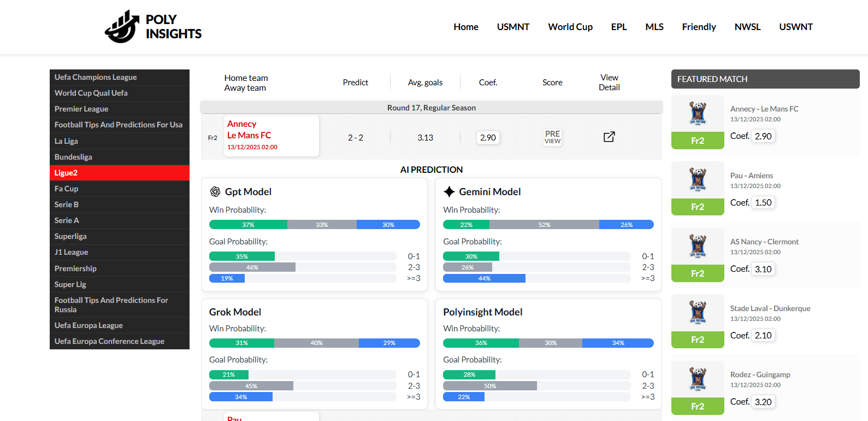This screenshot has height=421, width=868.
Task: Click Coef. 2.10 for Stade Laval - Dunkerque
Action: tap(763, 335)
